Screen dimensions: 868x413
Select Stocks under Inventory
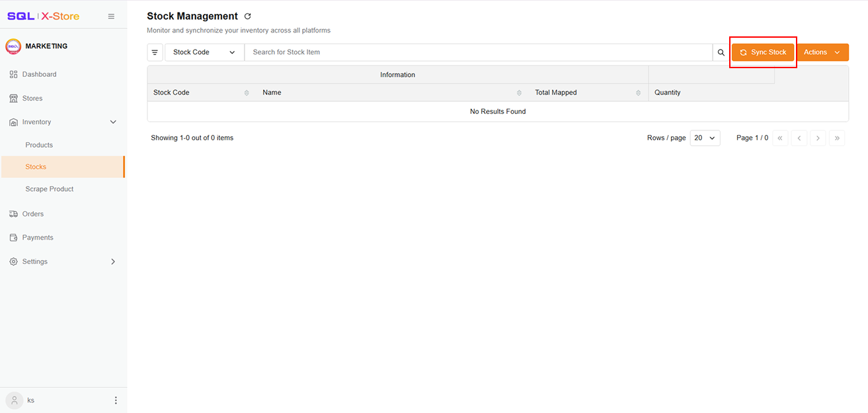click(x=63, y=167)
